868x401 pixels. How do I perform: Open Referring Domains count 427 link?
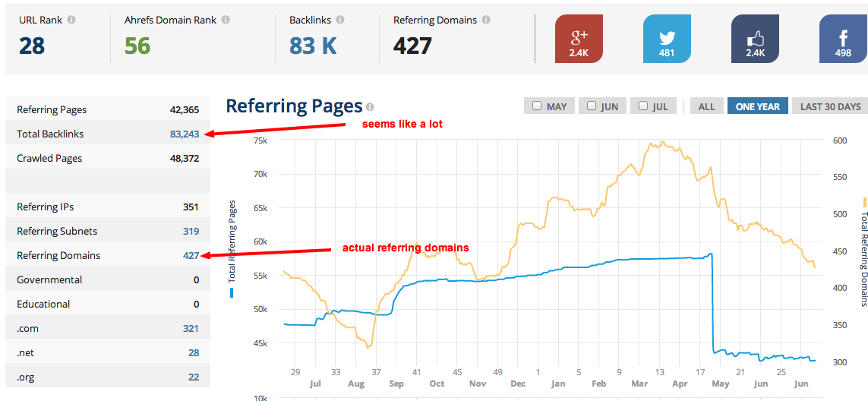point(191,255)
